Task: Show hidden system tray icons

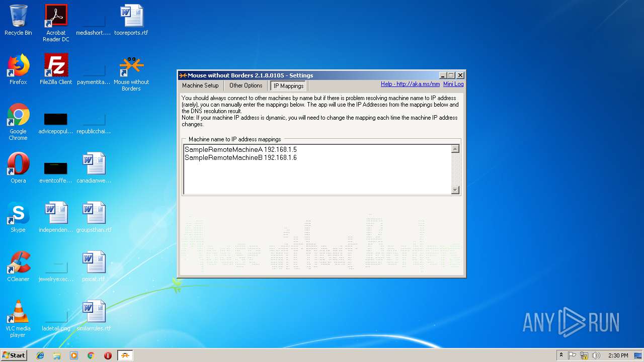Action: coord(561,355)
